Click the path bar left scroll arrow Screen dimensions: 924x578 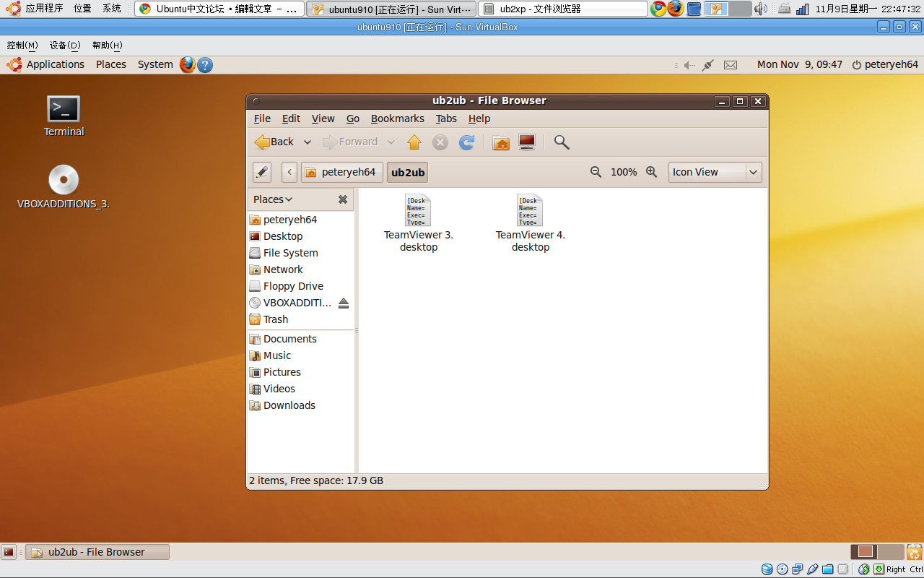point(289,172)
